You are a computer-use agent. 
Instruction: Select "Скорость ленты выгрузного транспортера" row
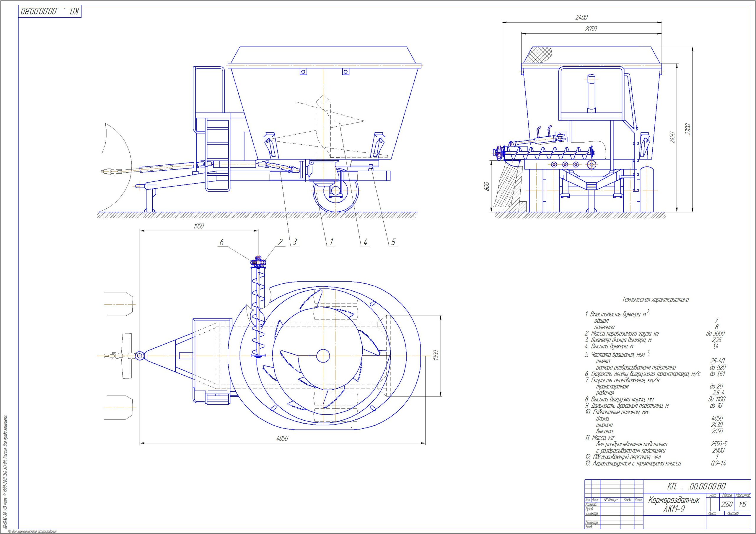pos(643,374)
